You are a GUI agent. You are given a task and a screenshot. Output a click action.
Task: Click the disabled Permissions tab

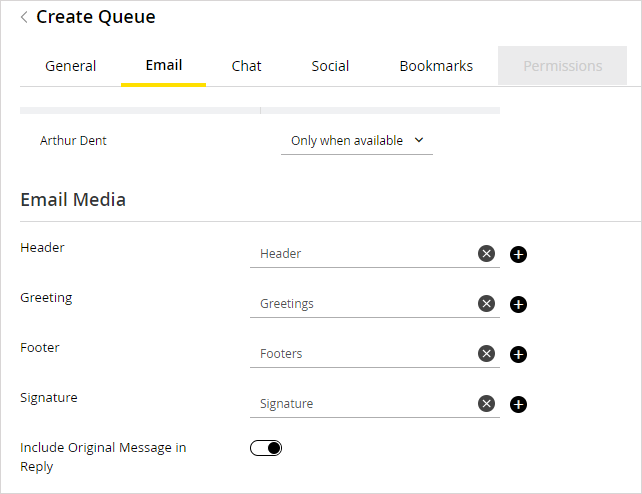point(562,66)
